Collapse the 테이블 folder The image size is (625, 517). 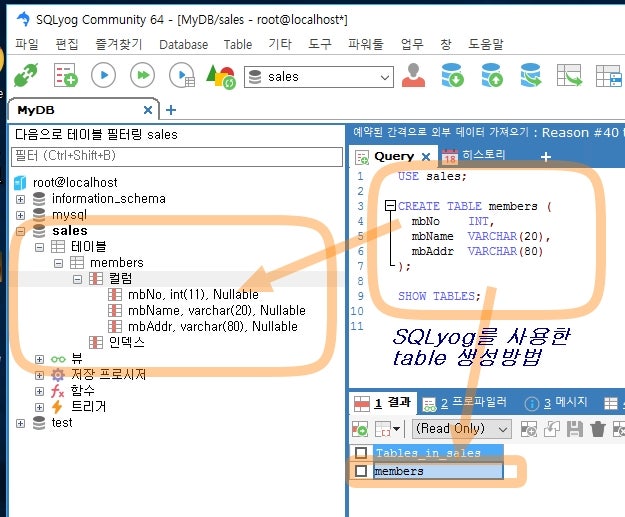[39, 247]
